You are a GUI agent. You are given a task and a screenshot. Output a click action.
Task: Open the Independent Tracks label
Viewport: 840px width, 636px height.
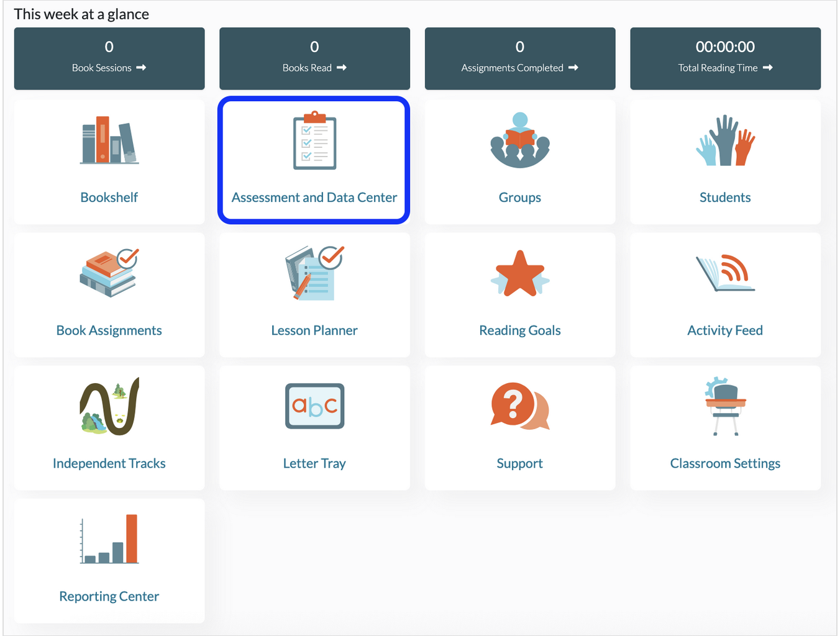coord(109,463)
